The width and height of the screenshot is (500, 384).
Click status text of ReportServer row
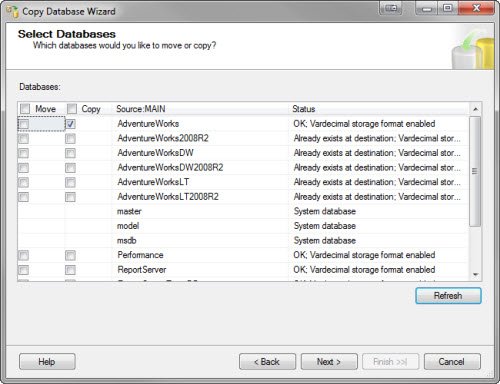click(x=364, y=270)
